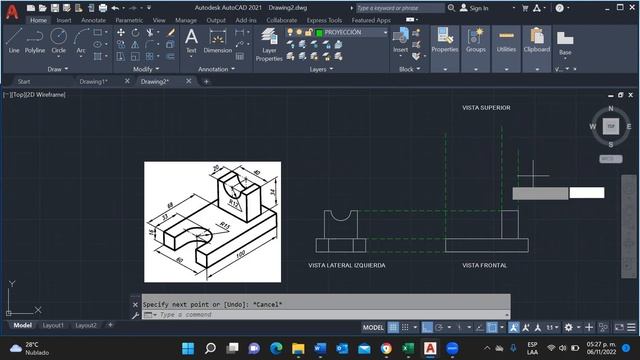Select the Polyline tool

[x=35, y=40]
